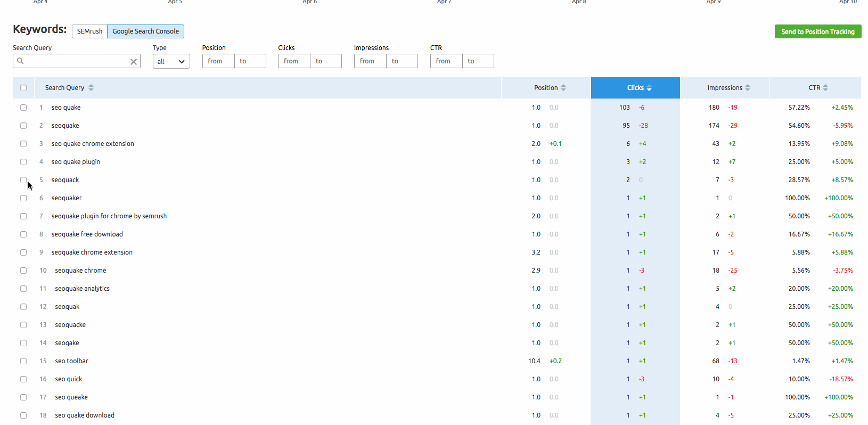Check the 'seo toolbar' row checkbox
Screen dimensions: 868x425
[x=23, y=361]
